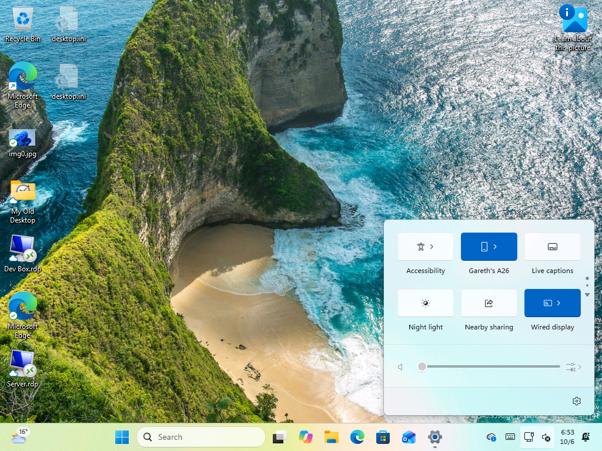This screenshot has width=602, height=451.
Task: Open all settings gear in quick settings
Action: [576, 401]
